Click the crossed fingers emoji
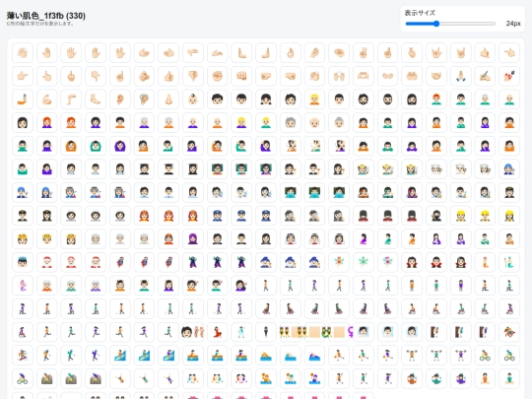Image resolution: width=532 pixels, height=399 pixels. coord(387,52)
